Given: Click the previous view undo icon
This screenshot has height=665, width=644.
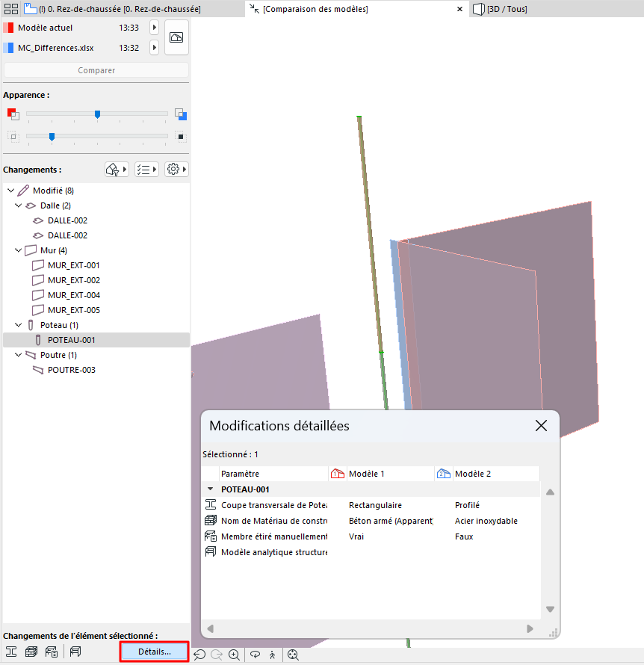Looking at the screenshot, I should [x=199, y=655].
